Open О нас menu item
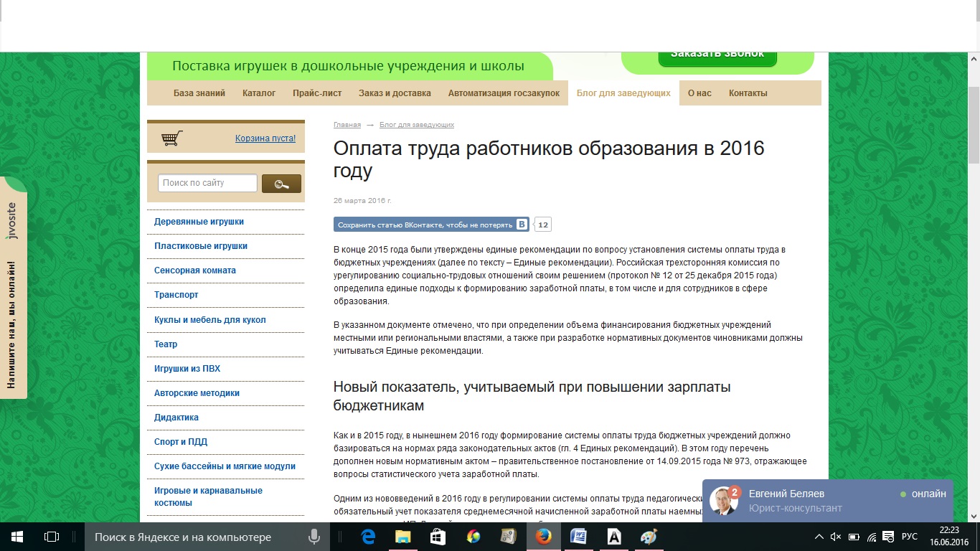This screenshot has height=551, width=980. click(699, 93)
